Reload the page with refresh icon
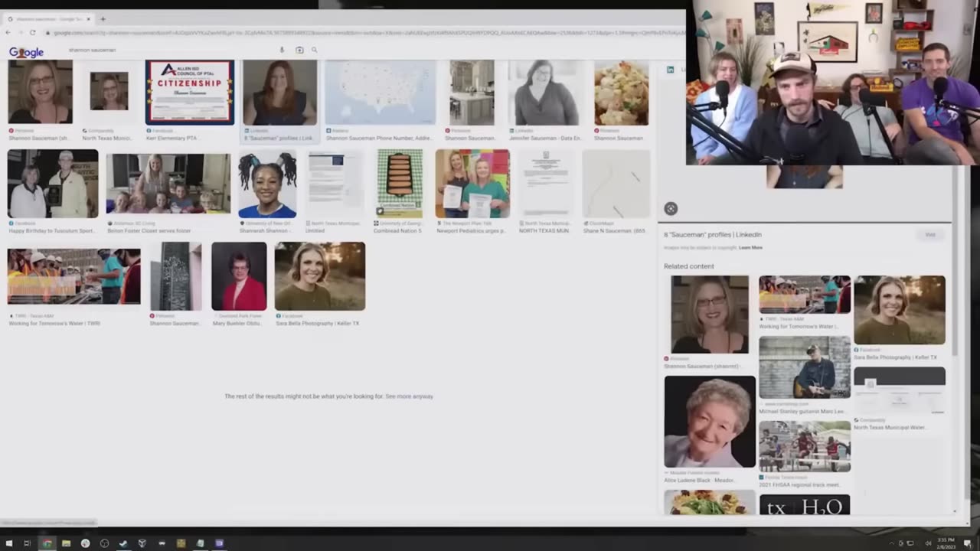980x551 pixels. pyautogui.click(x=32, y=33)
